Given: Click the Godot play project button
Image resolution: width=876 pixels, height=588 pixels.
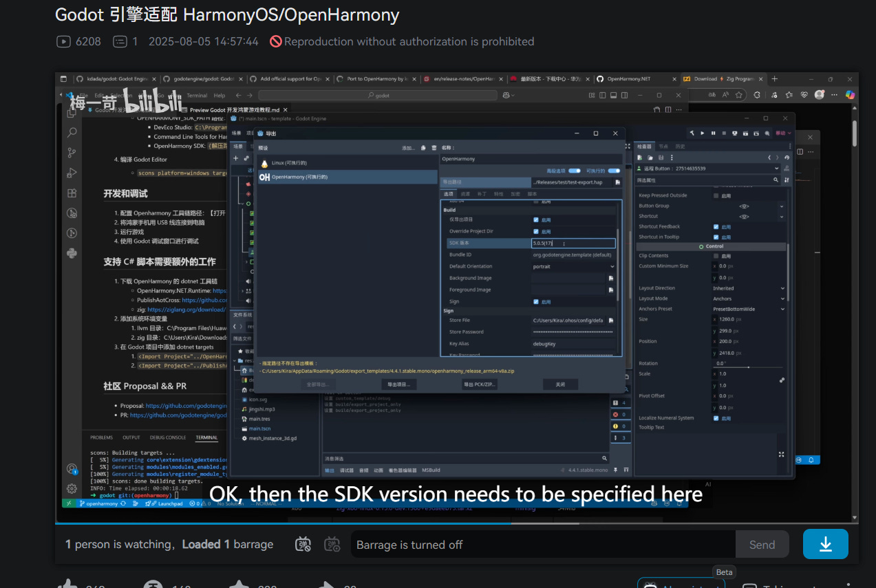Looking at the screenshot, I should (x=703, y=133).
